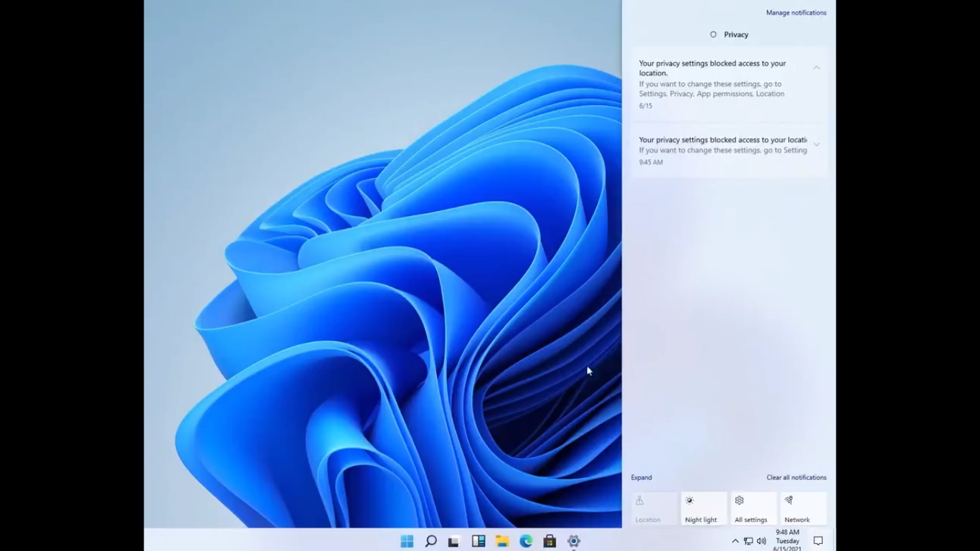
Task: Expand the quick actions panel
Action: coord(641,478)
